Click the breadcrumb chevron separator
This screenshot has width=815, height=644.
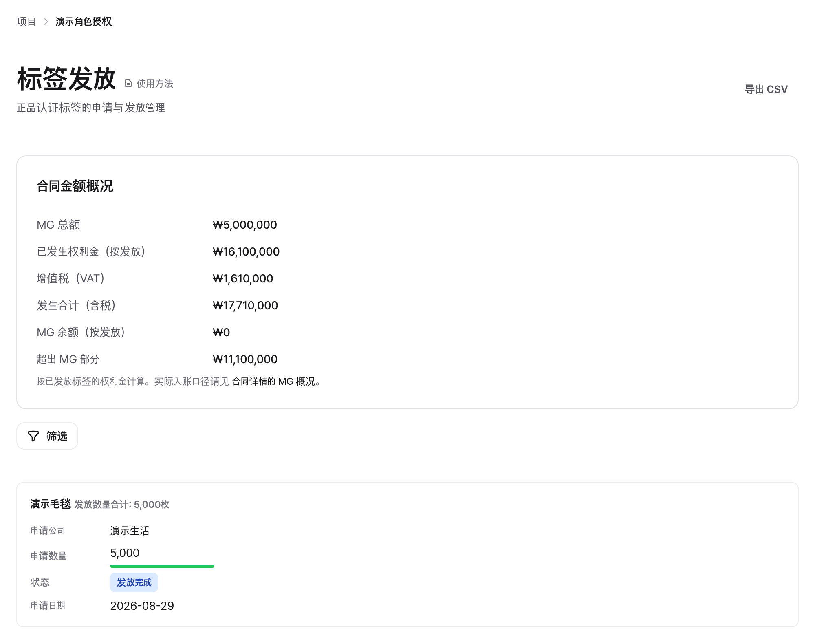pyautogui.click(x=46, y=22)
